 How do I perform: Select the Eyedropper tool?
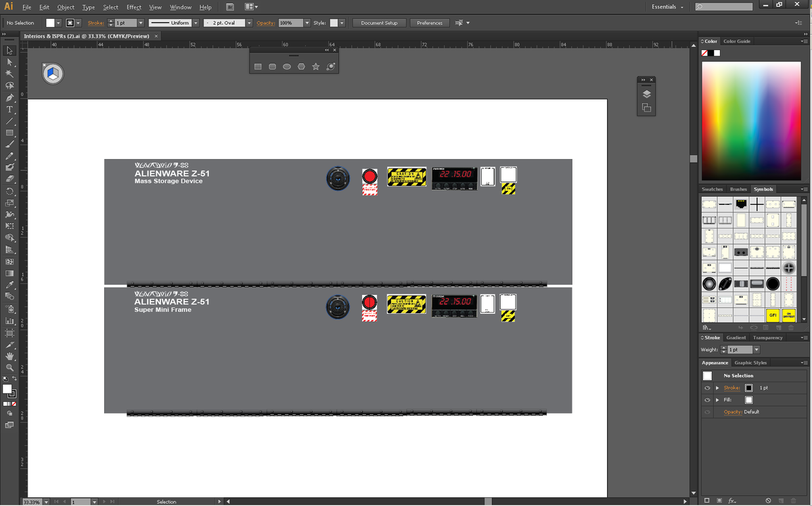pyautogui.click(x=9, y=285)
